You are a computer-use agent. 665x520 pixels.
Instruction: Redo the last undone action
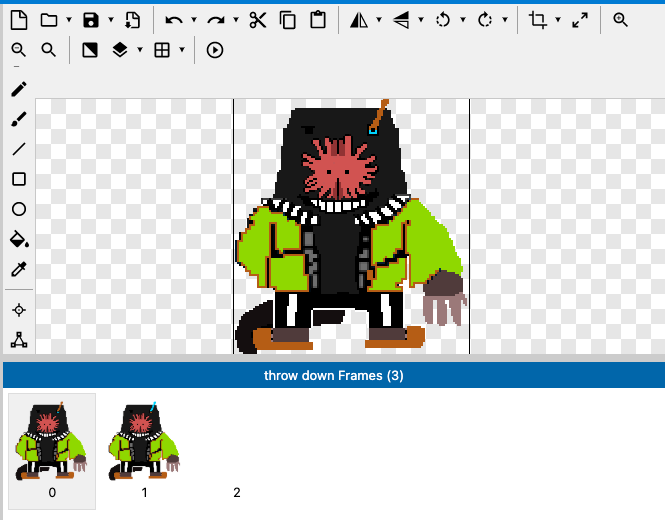point(216,20)
